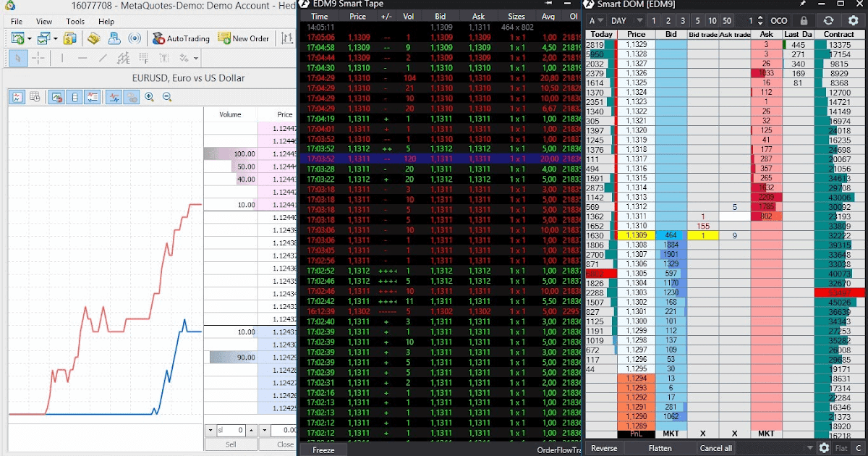Select the horizontal line drawing tool

pos(82,58)
